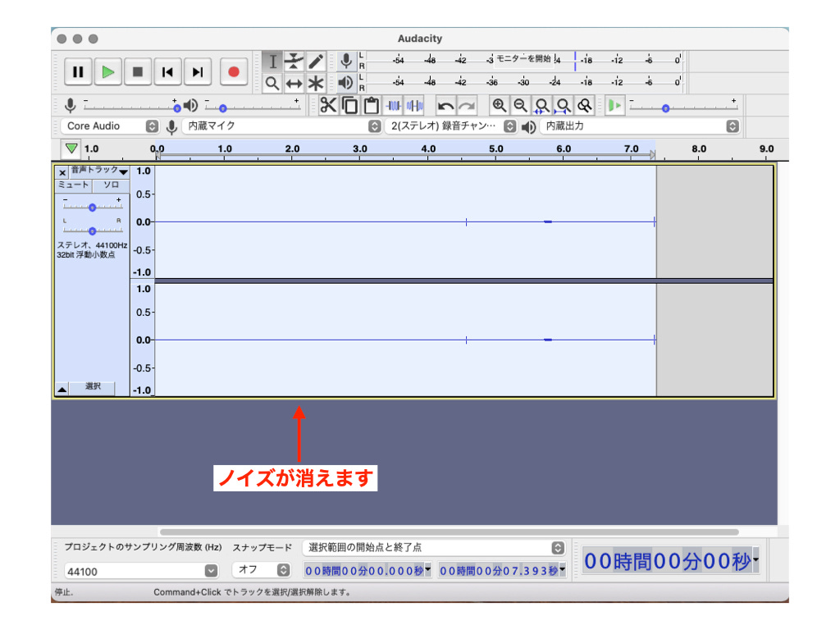Click the horizontal scrollbar
This screenshot has height=630, width=840.
tap(449, 532)
